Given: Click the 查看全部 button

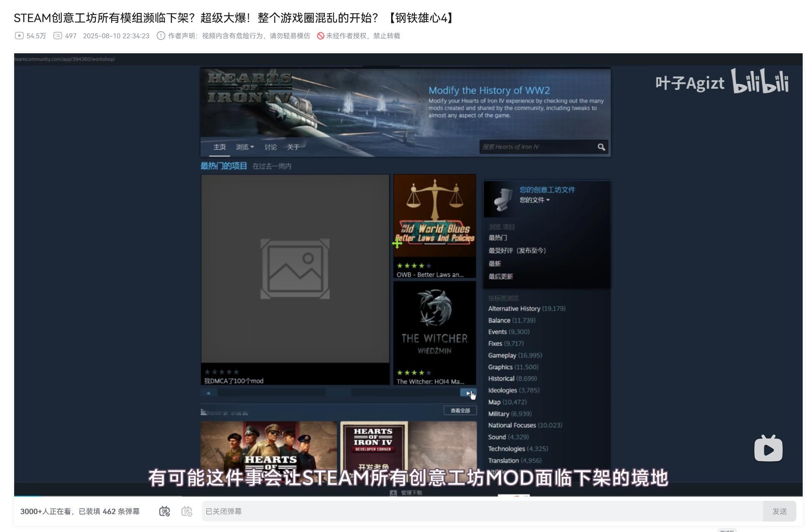Looking at the screenshot, I should [460, 410].
